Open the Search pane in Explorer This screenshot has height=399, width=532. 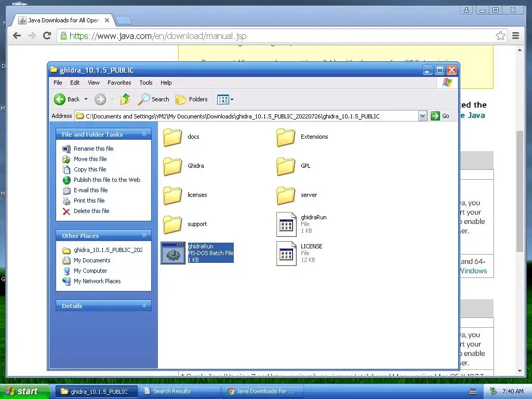click(x=154, y=99)
